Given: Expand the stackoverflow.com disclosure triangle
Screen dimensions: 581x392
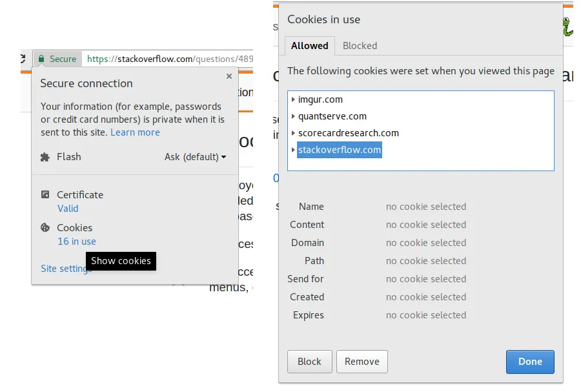Looking at the screenshot, I should pos(293,150).
